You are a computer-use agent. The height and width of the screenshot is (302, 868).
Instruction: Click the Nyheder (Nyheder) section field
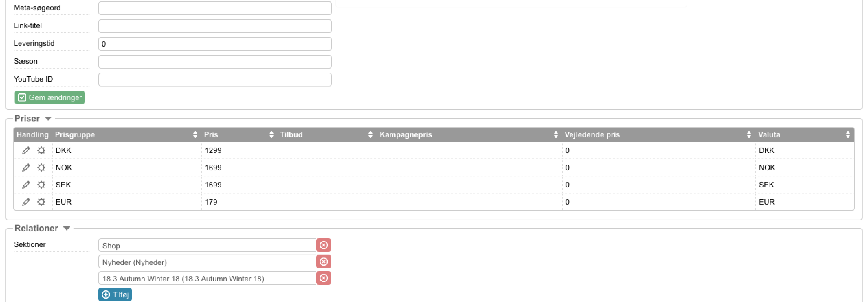(x=207, y=262)
